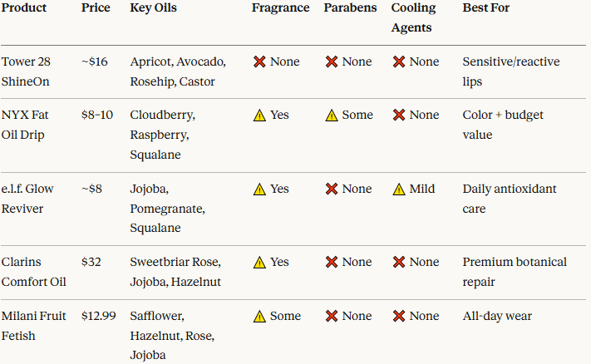Click the red X in NYX Cooling Agents cell
The height and width of the screenshot is (364, 591).
coord(399,115)
